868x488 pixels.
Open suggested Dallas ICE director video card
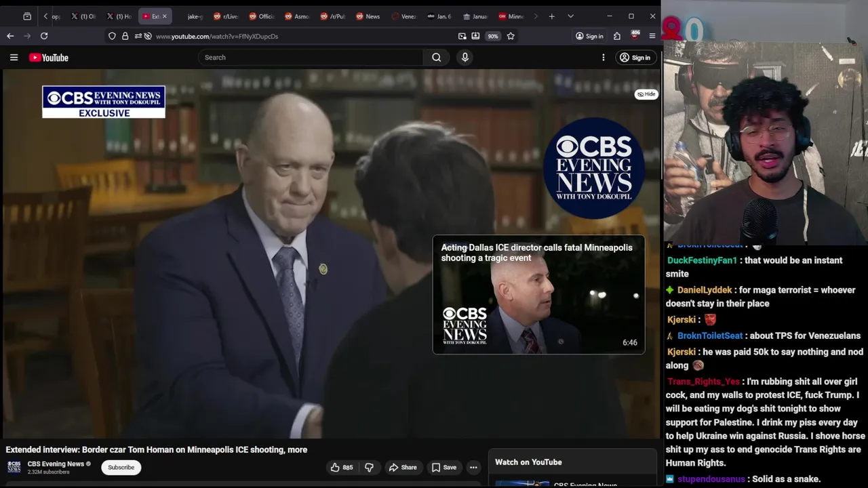538,294
